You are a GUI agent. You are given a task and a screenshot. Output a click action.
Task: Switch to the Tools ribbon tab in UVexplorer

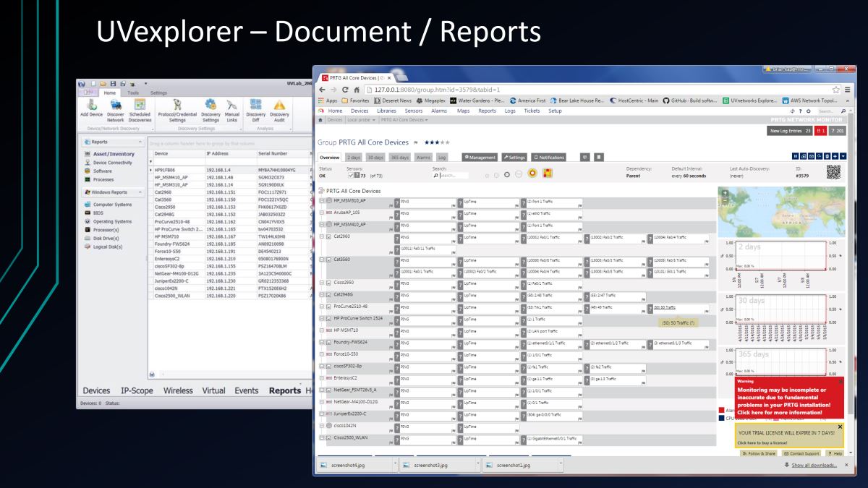click(x=133, y=93)
